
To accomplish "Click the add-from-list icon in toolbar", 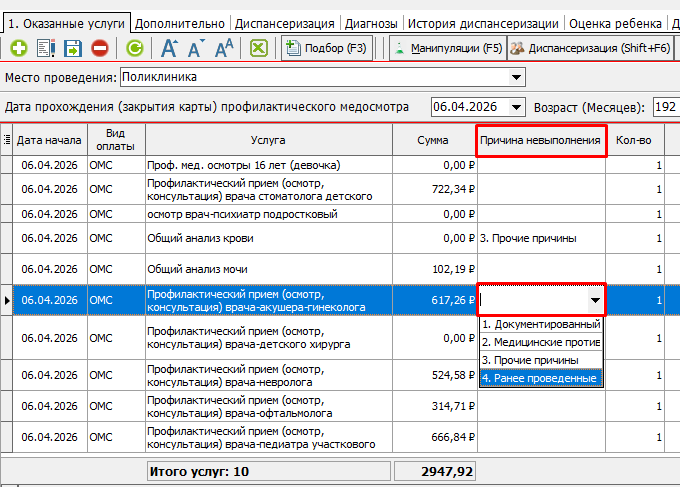I will pyautogui.click(x=46, y=47).
